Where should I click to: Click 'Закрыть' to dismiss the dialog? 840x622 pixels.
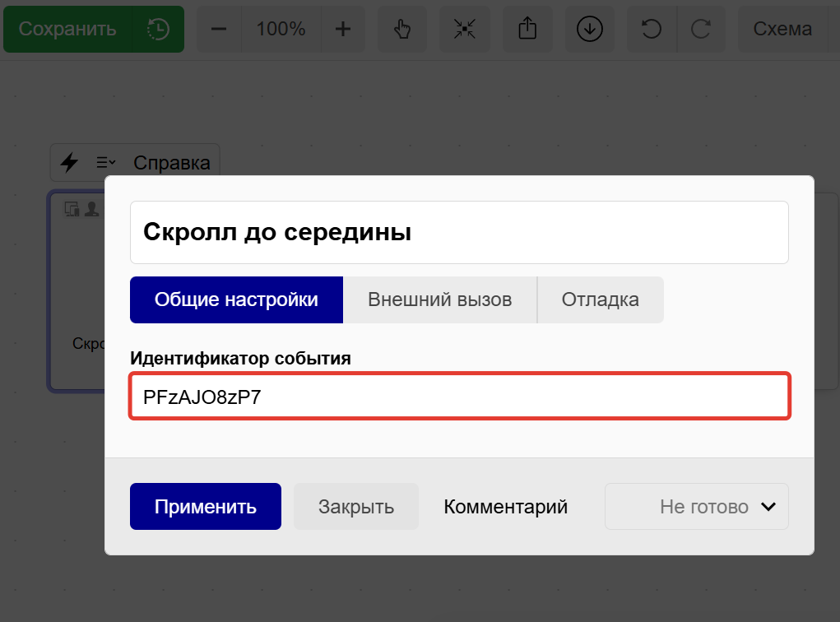[356, 507]
